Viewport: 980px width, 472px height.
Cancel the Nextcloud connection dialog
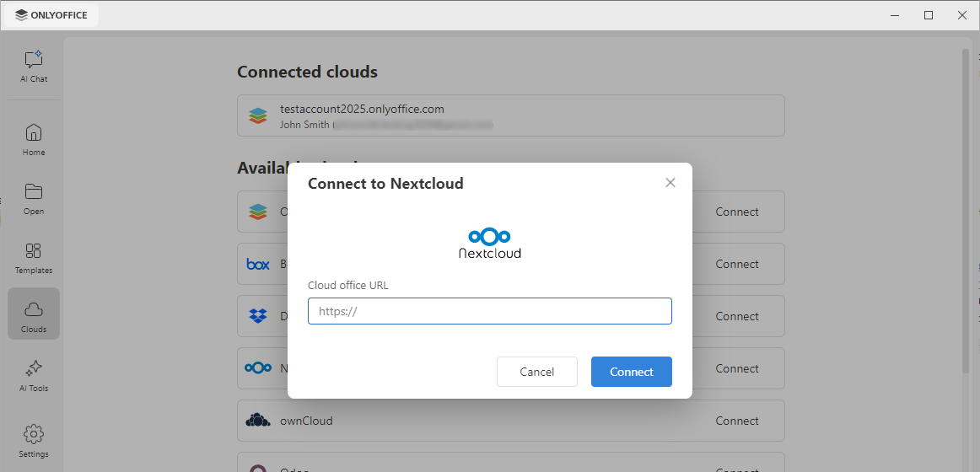click(537, 372)
